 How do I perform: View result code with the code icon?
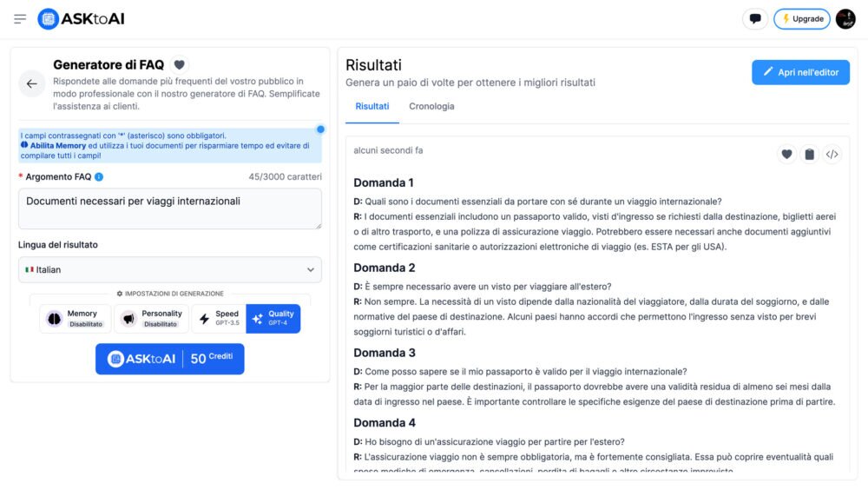tap(832, 155)
